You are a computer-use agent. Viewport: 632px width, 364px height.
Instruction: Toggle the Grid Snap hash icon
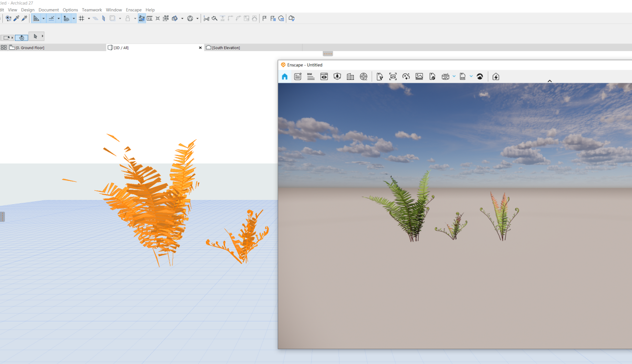[81, 18]
